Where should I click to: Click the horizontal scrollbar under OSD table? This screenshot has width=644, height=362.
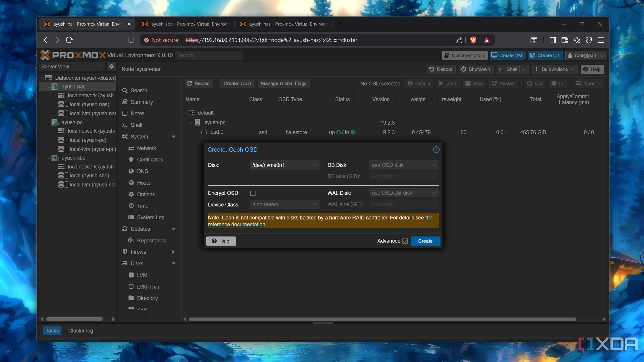[382, 319]
